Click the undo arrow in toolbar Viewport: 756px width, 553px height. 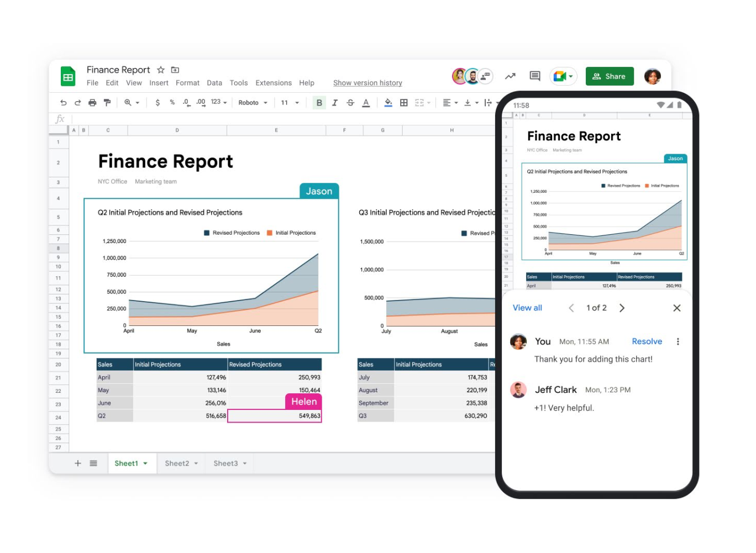coord(64,103)
